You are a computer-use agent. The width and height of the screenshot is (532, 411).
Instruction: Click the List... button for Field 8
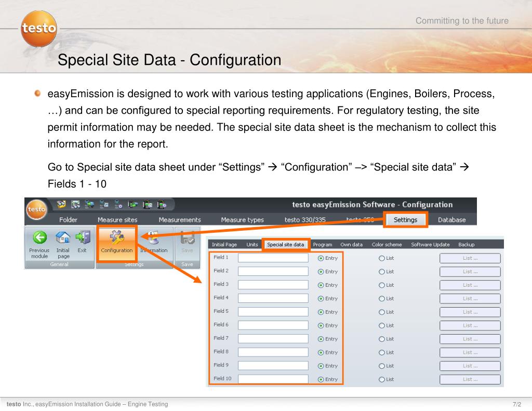[470, 353]
